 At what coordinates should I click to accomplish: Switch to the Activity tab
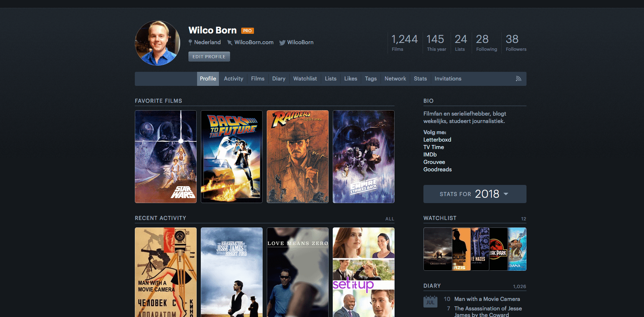(x=233, y=79)
